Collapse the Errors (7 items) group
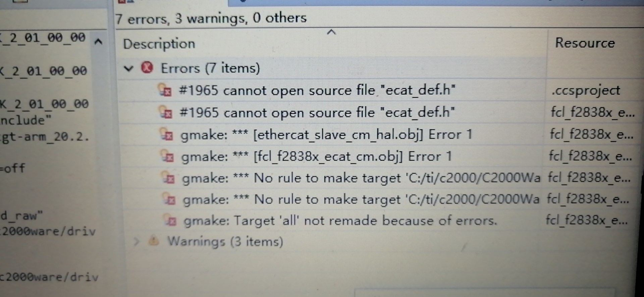 [128, 69]
